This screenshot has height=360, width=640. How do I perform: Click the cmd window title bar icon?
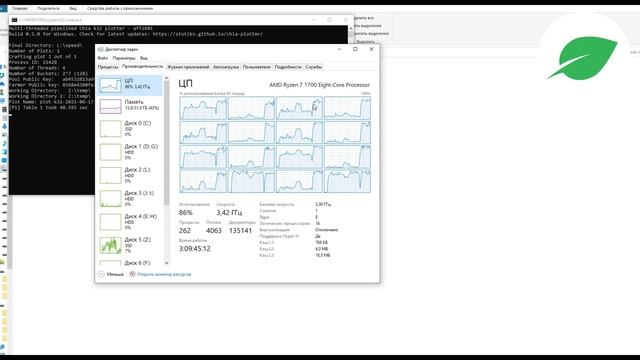point(14,20)
